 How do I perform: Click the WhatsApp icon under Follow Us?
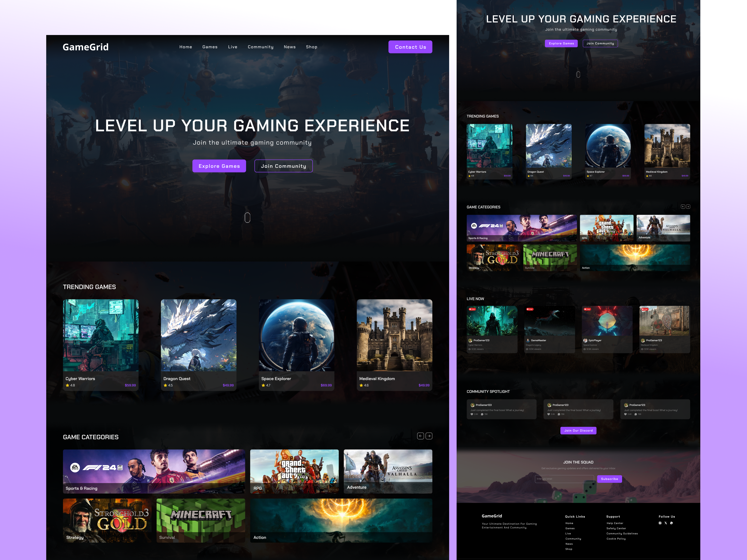pos(671,523)
